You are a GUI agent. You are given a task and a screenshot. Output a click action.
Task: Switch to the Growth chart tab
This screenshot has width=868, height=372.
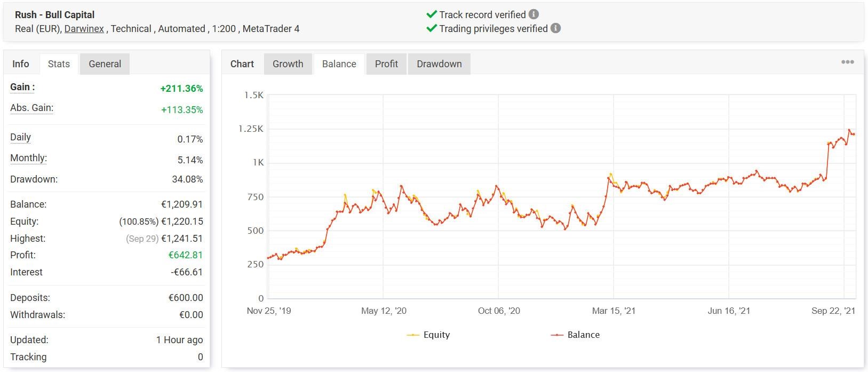[288, 64]
